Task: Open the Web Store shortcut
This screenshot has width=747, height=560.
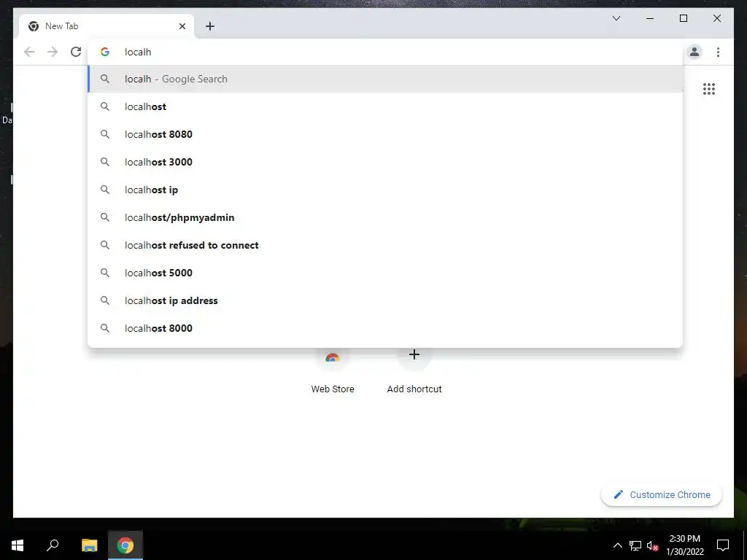Action: pos(333,373)
